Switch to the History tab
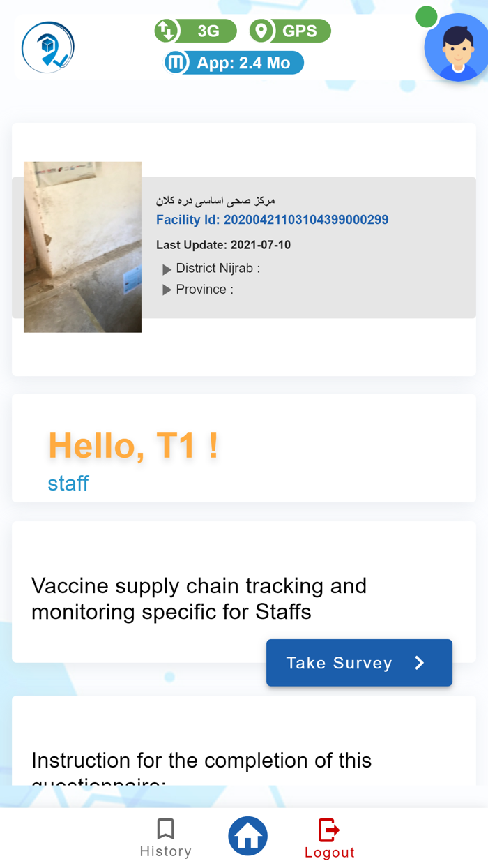 coord(166,837)
